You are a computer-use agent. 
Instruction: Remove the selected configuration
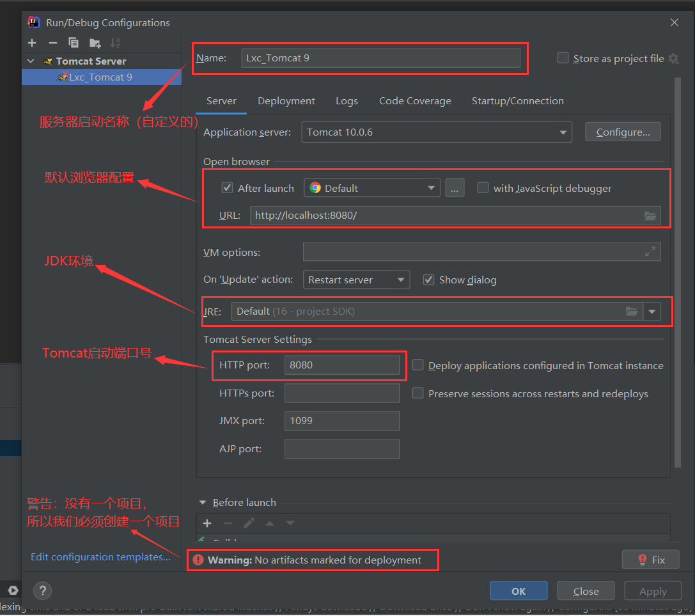[52, 43]
